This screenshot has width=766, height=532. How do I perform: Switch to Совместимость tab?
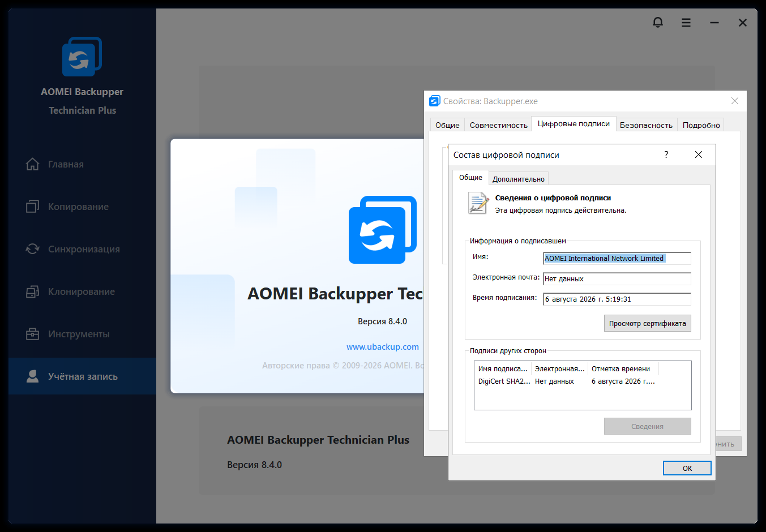(498, 125)
